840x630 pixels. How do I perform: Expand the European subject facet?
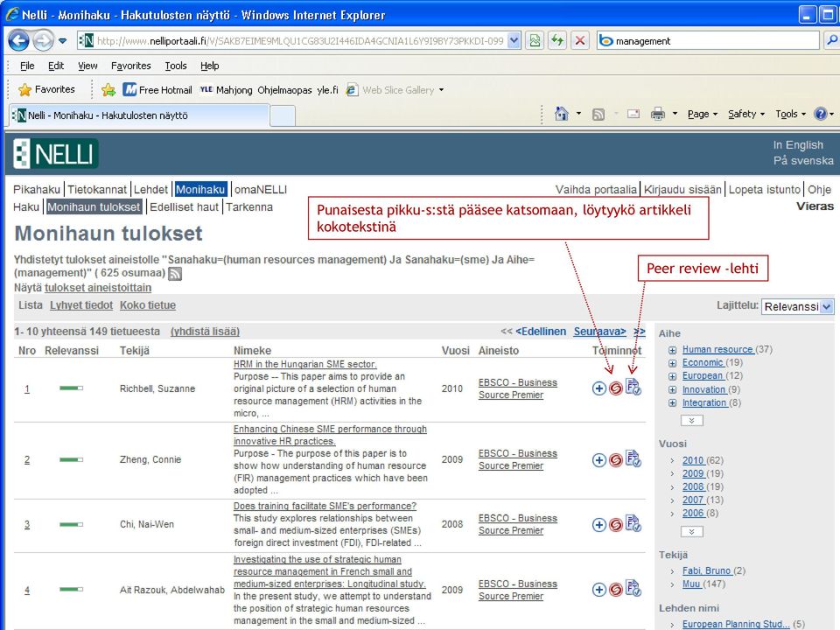pyautogui.click(x=672, y=376)
